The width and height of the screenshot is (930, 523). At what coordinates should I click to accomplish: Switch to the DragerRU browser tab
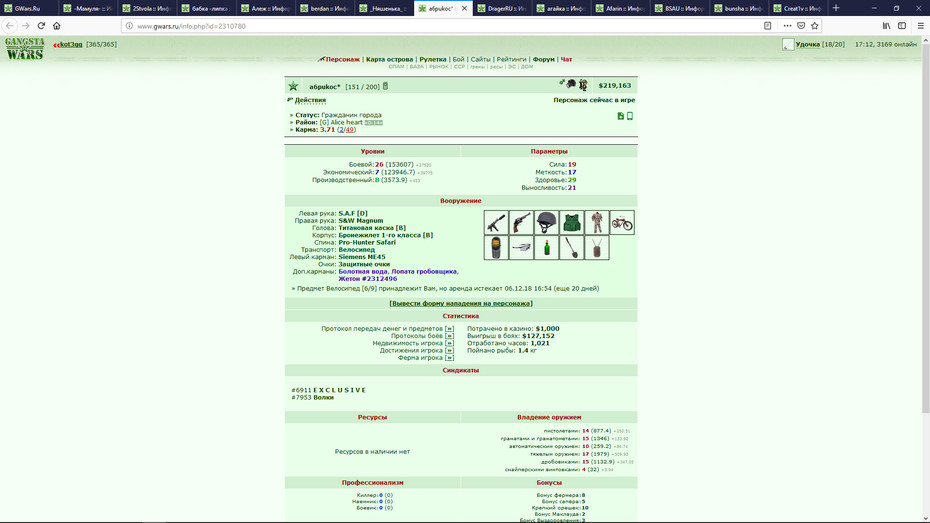click(x=502, y=8)
